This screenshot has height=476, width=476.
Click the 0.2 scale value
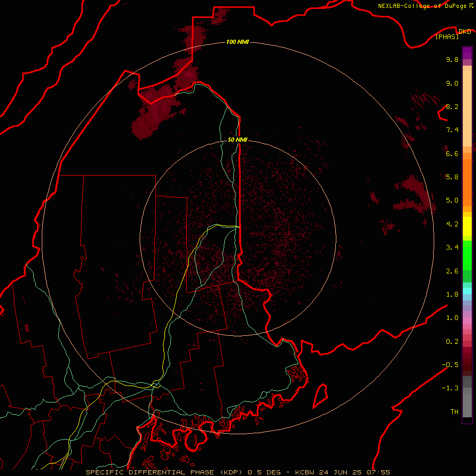click(x=452, y=342)
